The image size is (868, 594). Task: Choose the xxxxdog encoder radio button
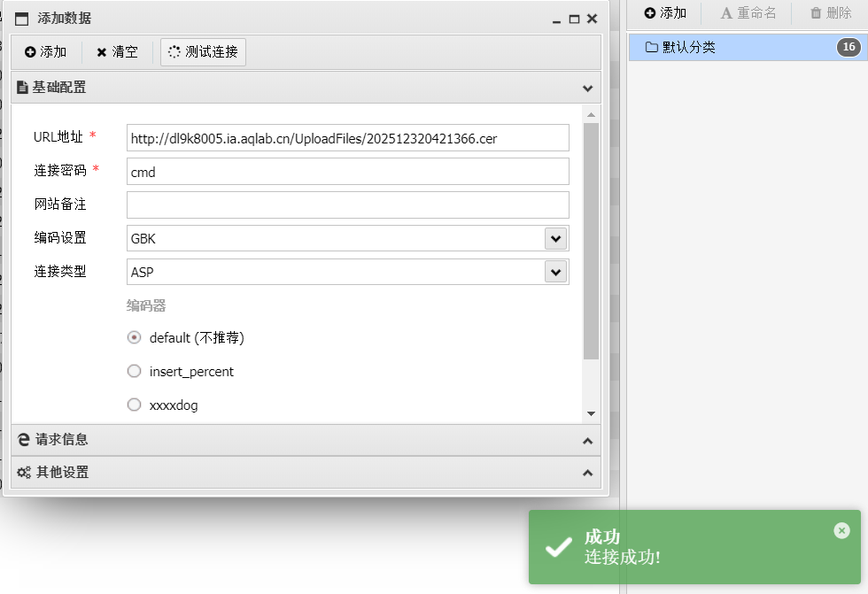pos(135,405)
